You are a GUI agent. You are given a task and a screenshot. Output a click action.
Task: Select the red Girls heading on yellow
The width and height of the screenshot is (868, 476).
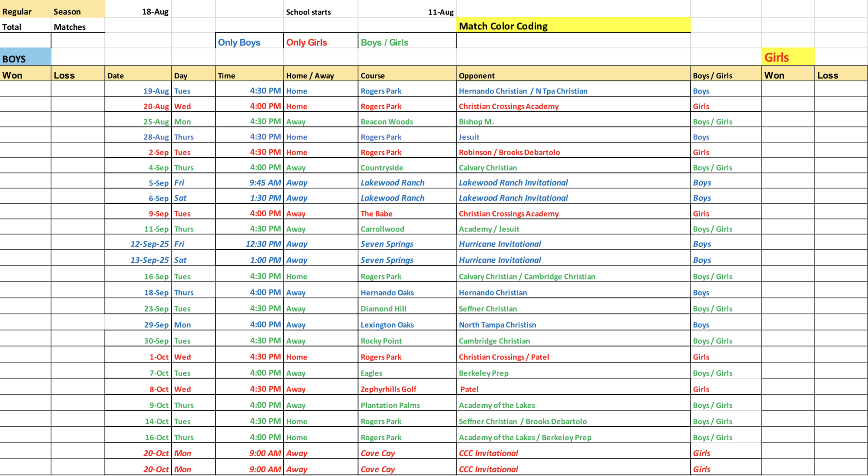tap(788, 57)
